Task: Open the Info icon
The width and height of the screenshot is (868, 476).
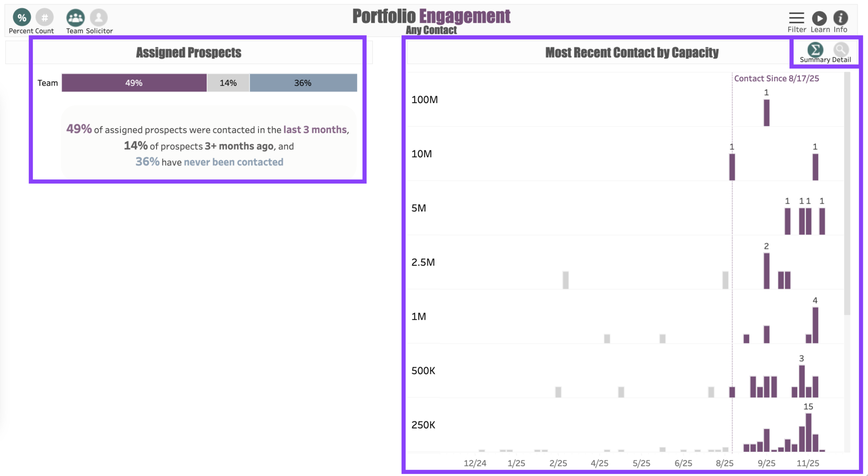Action: pos(840,18)
